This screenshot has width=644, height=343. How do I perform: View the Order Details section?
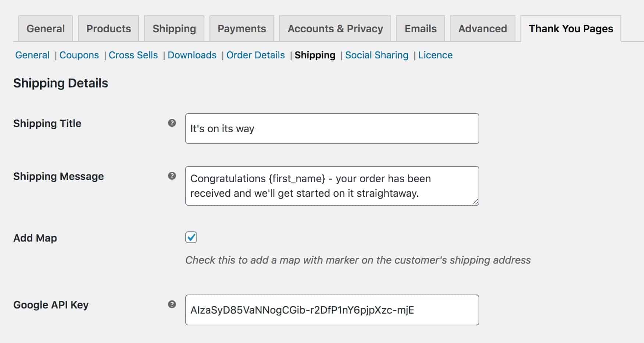255,55
